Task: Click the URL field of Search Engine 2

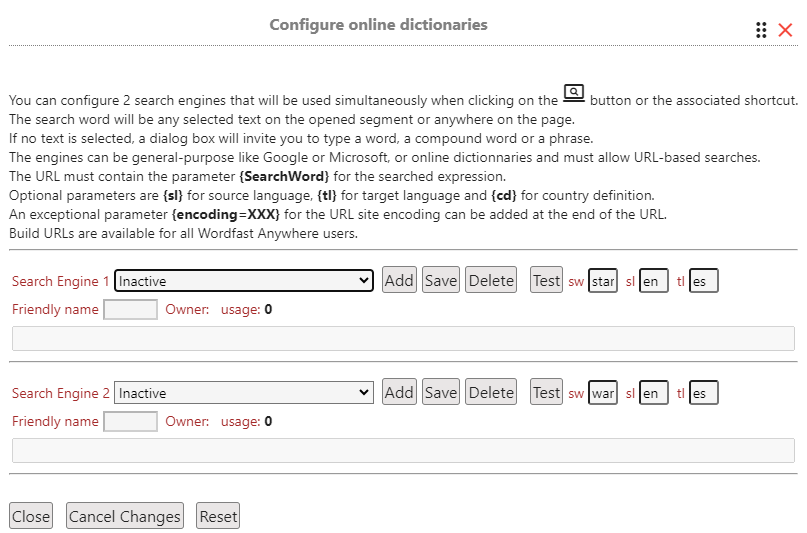Action: coord(403,451)
